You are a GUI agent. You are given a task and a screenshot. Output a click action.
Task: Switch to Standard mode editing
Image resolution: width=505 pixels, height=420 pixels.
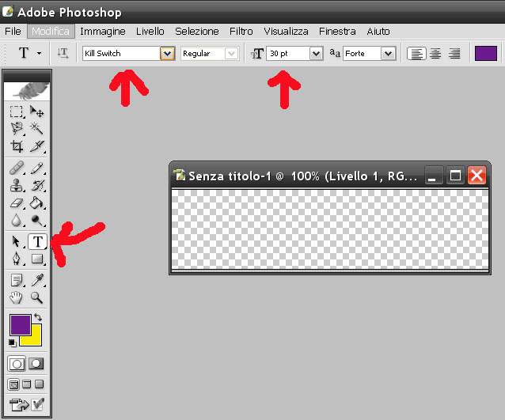(17, 364)
